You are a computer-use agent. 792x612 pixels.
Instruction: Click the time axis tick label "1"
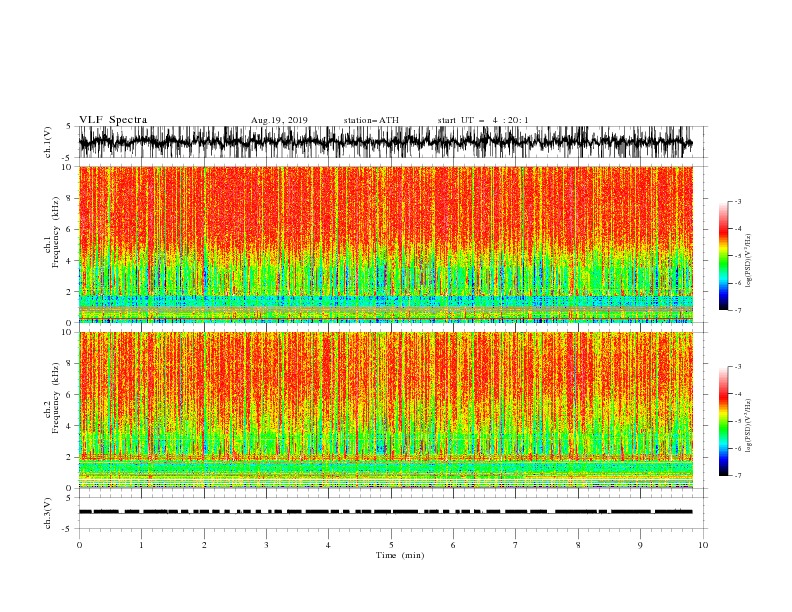[141, 545]
